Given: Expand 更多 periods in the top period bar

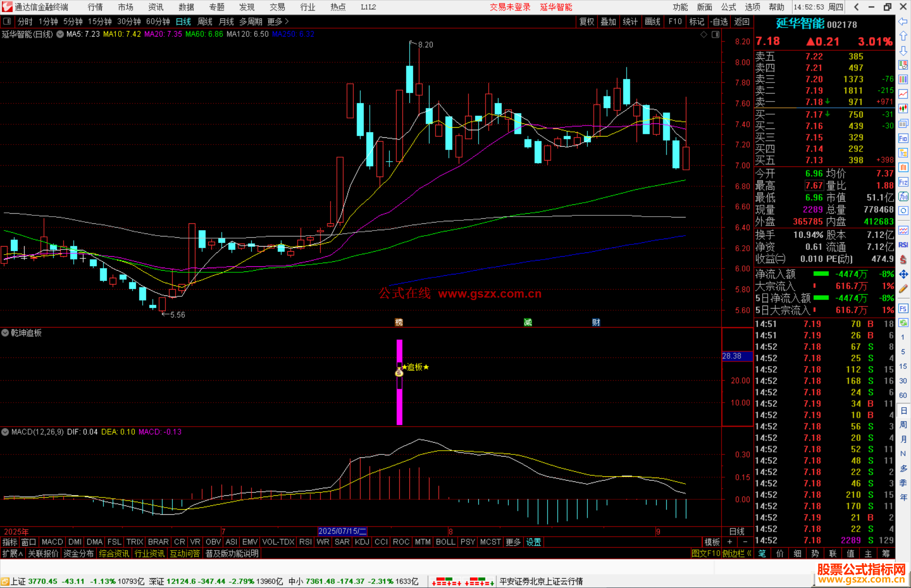Looking at the screenshot, I should pos(278,21).
